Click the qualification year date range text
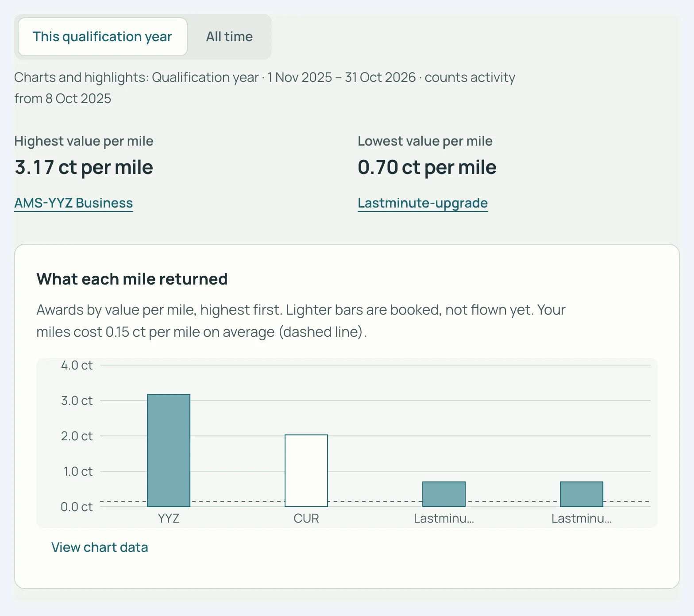The width and height of the screenshot is (694, 616). tap(265, 88)
